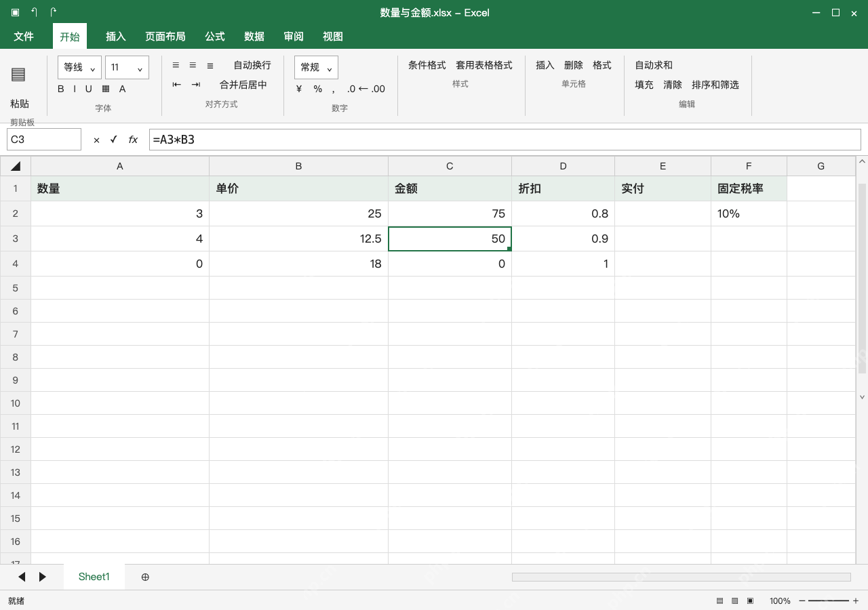Switch to page break preview
Viewport: 868px width, 610px height.
click(751, 601)
